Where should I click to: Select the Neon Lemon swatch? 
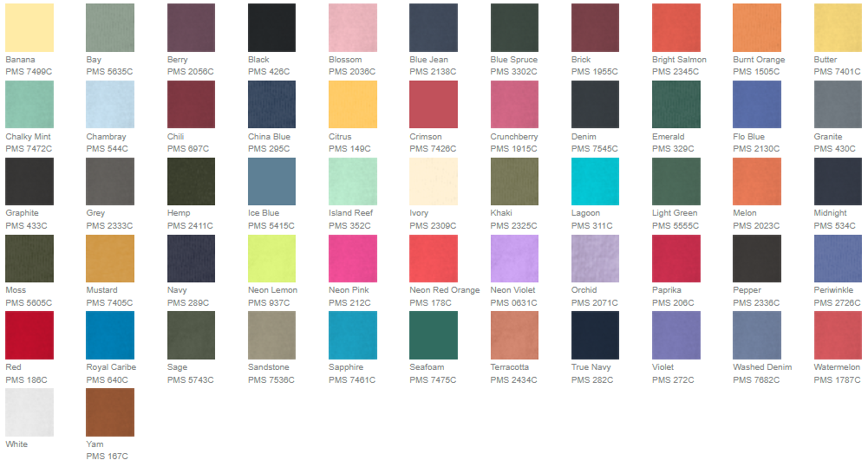point(272,258)
